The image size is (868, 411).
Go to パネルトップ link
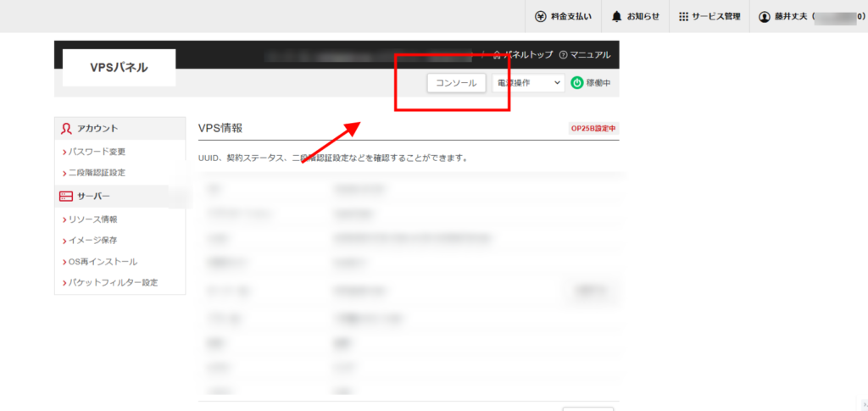(x=522, y=55)
